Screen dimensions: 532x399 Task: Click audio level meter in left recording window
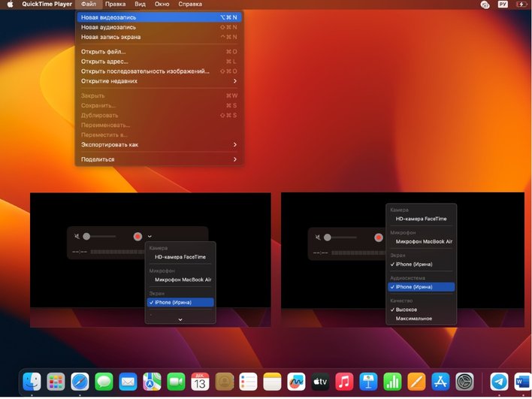coord(117,252)
